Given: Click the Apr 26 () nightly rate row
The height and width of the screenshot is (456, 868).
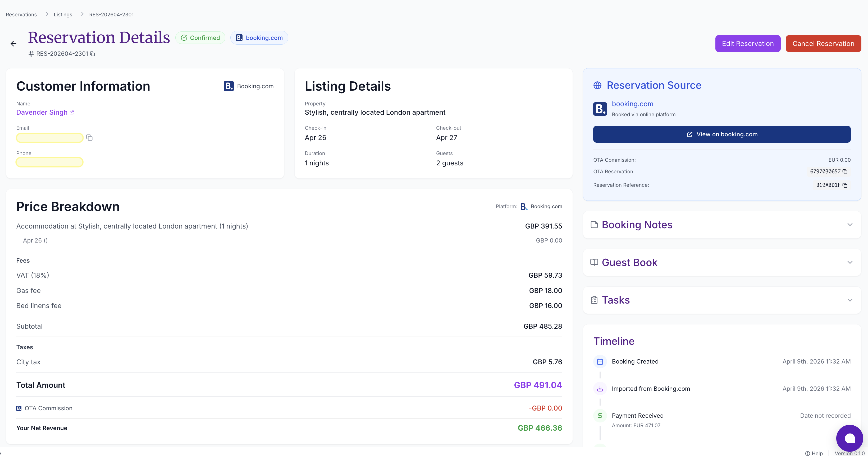Looking at the screenshot, I should click(x=289, y=240).
